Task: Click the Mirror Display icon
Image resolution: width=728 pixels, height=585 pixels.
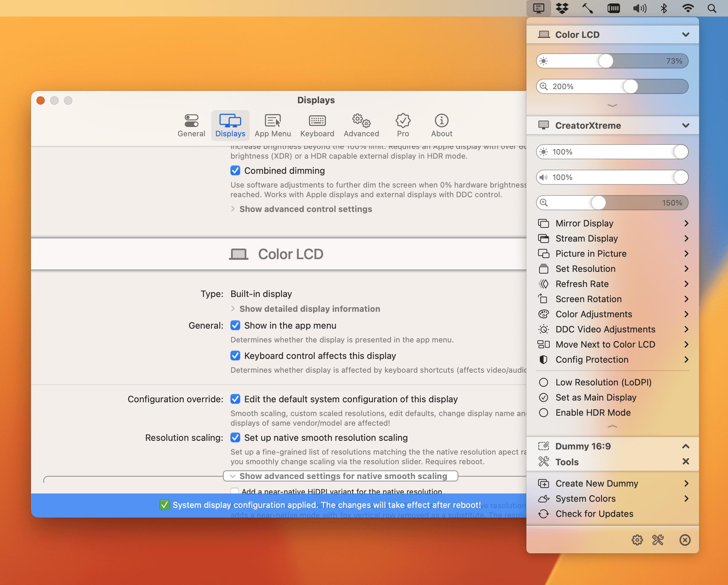Action: click(544, 223)
